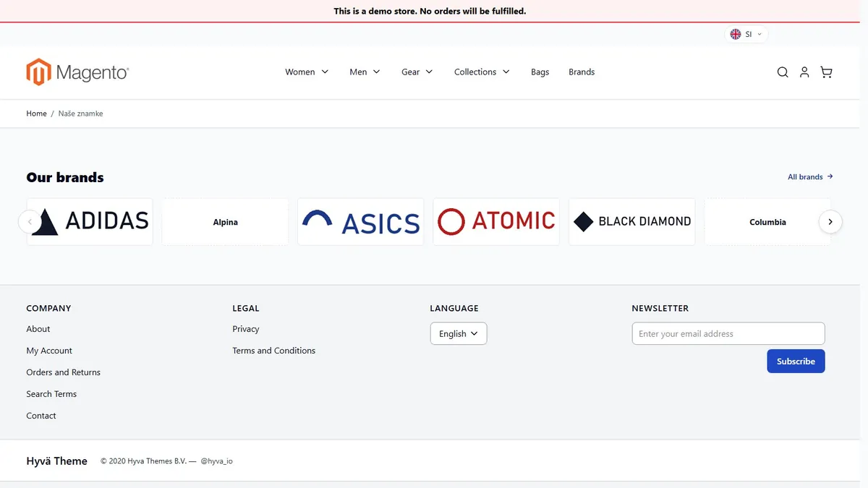Image resolution: width=868 pixels, height=488 pixels.
Task: Open the My Account footer link
Action: click(49, 351)
